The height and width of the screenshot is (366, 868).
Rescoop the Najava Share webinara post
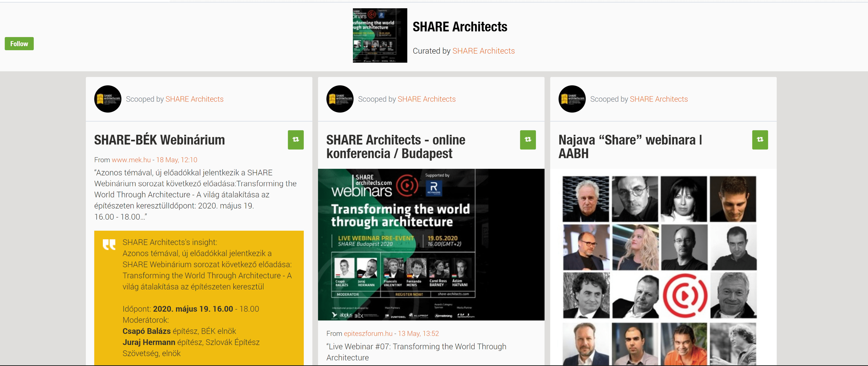pyautogui.click(x=760, y=140)
